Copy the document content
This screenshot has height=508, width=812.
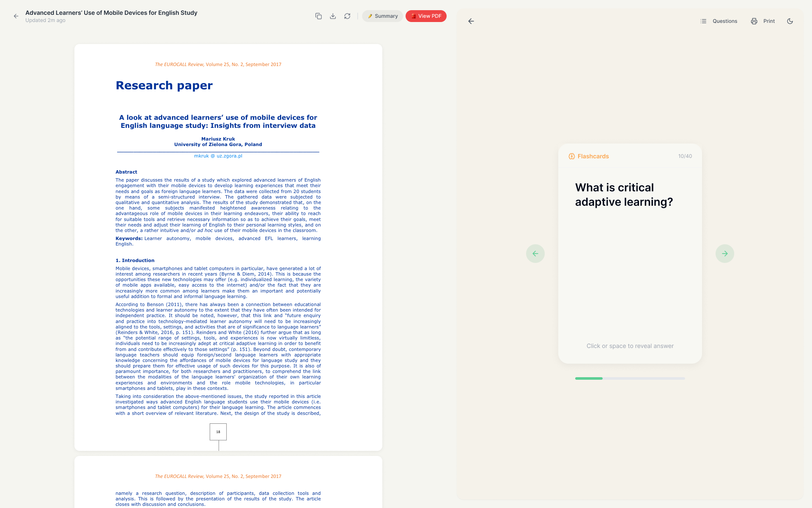click(318, 16)
